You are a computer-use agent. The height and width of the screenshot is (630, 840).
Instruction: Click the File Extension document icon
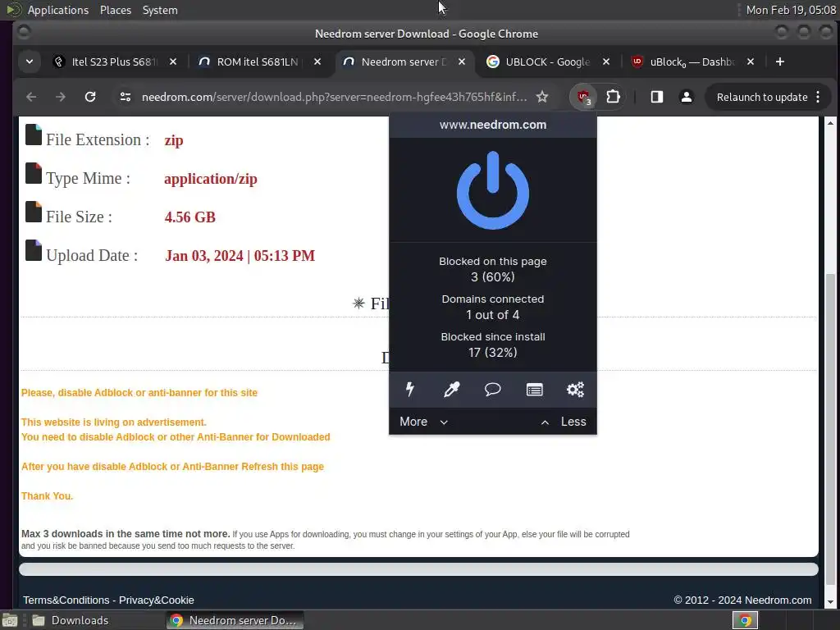33,135
